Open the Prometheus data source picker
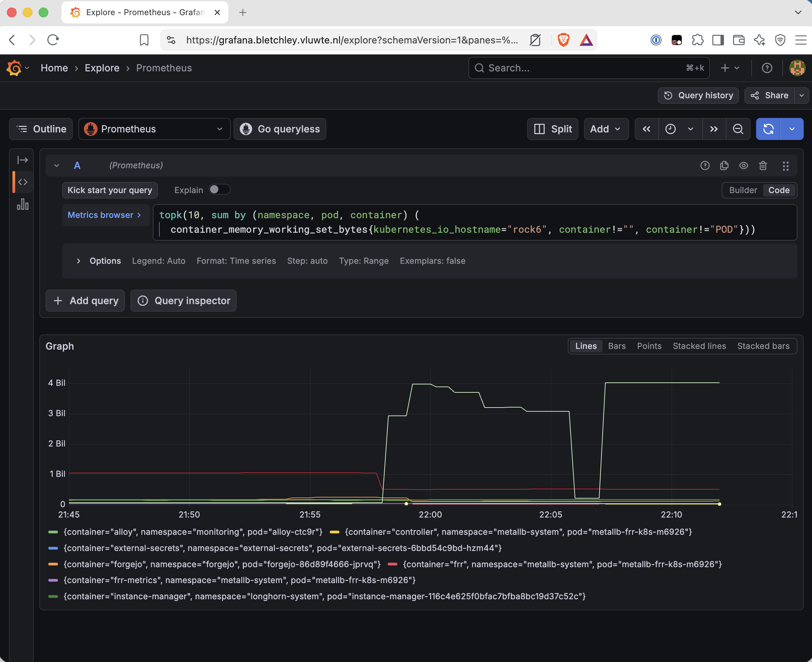Viewport: 812px width, 662px height. pos(154,129)
